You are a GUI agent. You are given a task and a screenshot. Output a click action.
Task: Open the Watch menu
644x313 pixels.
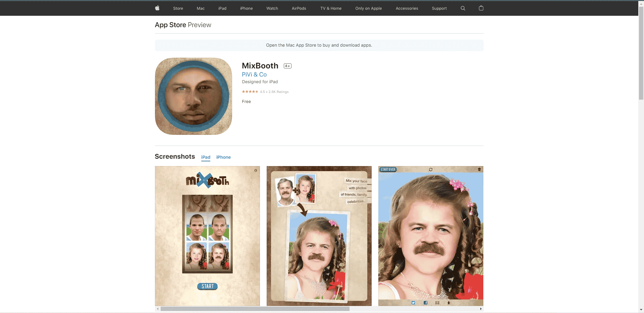[x=272, y=8]
